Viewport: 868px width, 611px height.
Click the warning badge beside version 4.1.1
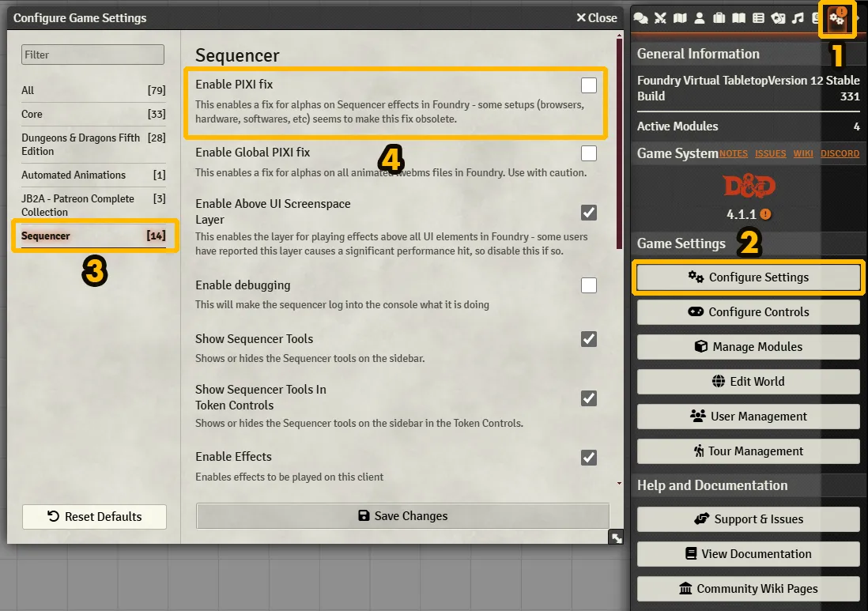[x=765, y=214]
